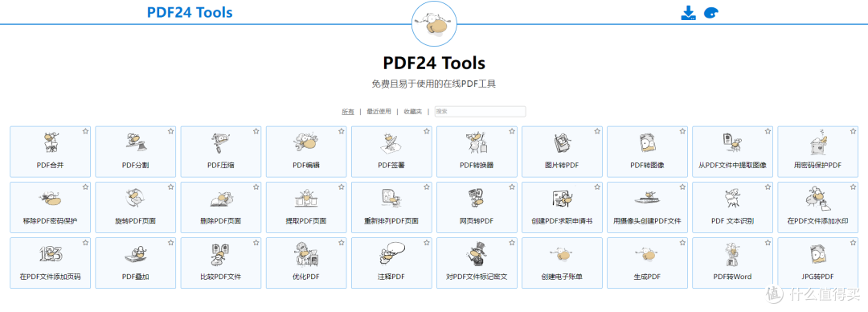Click the 搜索 search field
Image resolution: width=868 pixels, height=312 pixels.
480,112
